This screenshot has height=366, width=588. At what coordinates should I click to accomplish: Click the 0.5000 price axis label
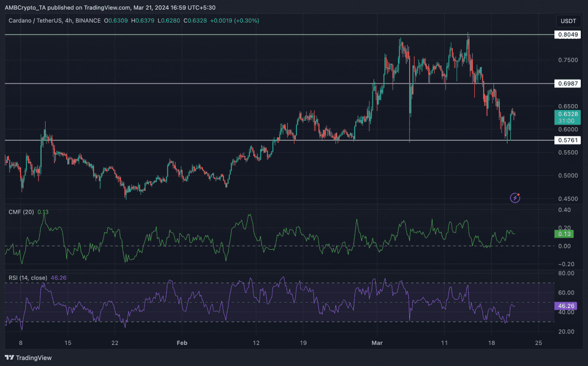tap(567, 176)
